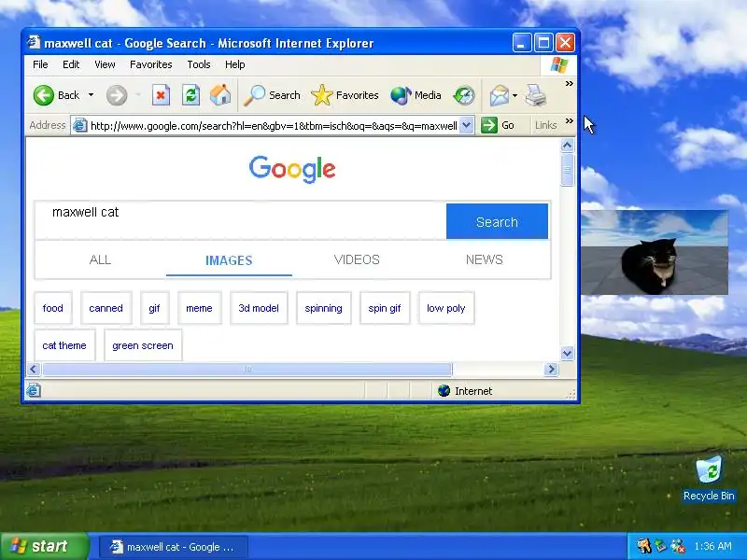
Task: Open the Back history dropdown arrow
Action: [91, 95]
